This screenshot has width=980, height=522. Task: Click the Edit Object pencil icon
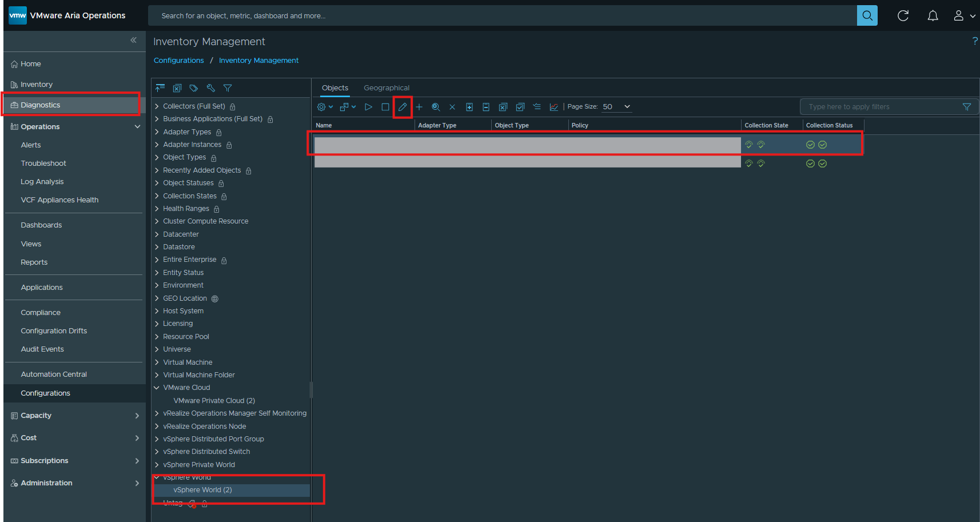403,107
